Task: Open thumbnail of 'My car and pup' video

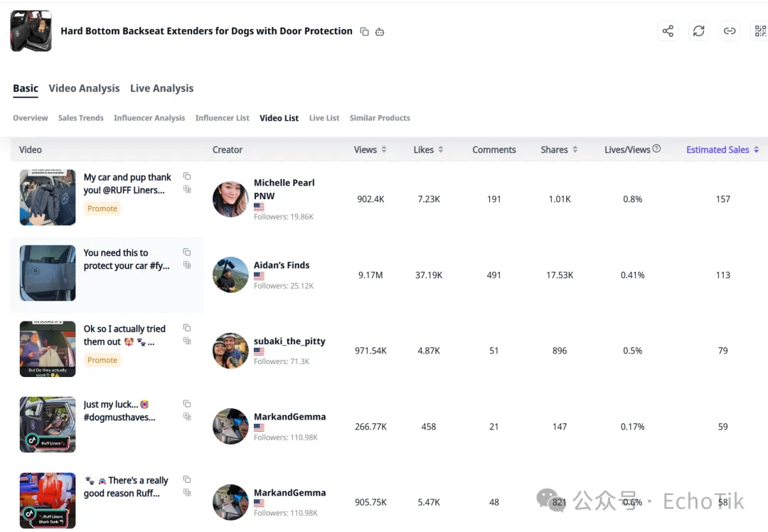Action: point(48,198)
